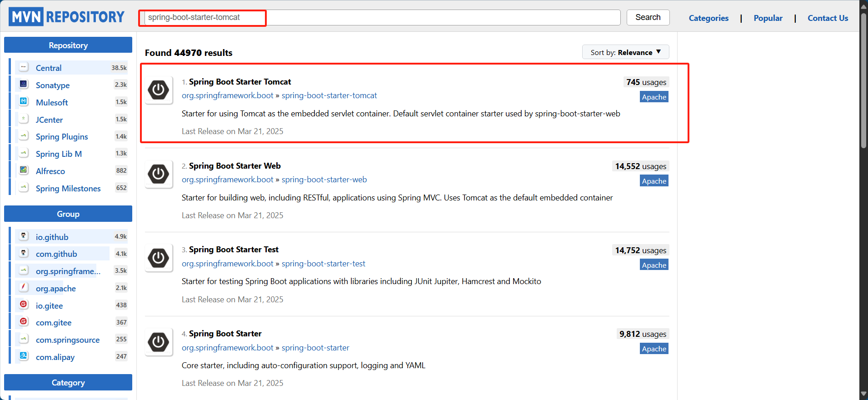Click the Apache license tag for Starter Web
Viewport: 868px width, 400px height.
coord(654,181)
